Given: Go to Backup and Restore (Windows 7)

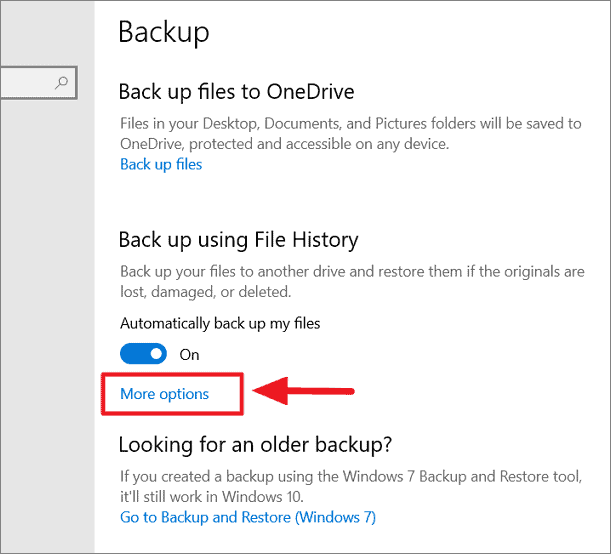Looking at the screenshot, I should click(x=248, y=517).
